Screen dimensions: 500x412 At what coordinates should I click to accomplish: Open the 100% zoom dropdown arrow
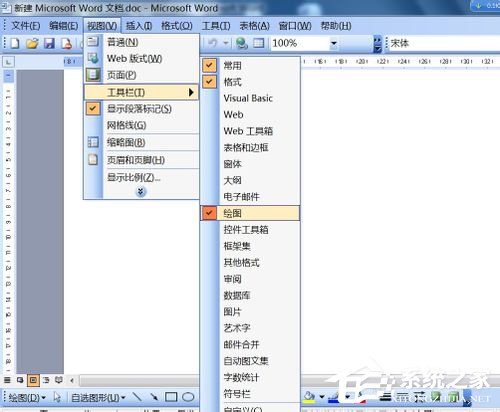tap(333, 43)
